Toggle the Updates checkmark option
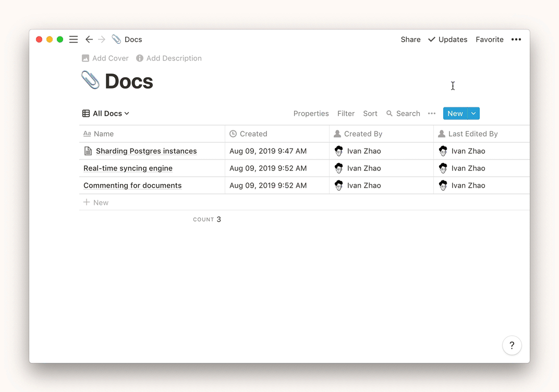Image resolution: width=559 pixels, height=392 pixels. click(x=447, y=40)
